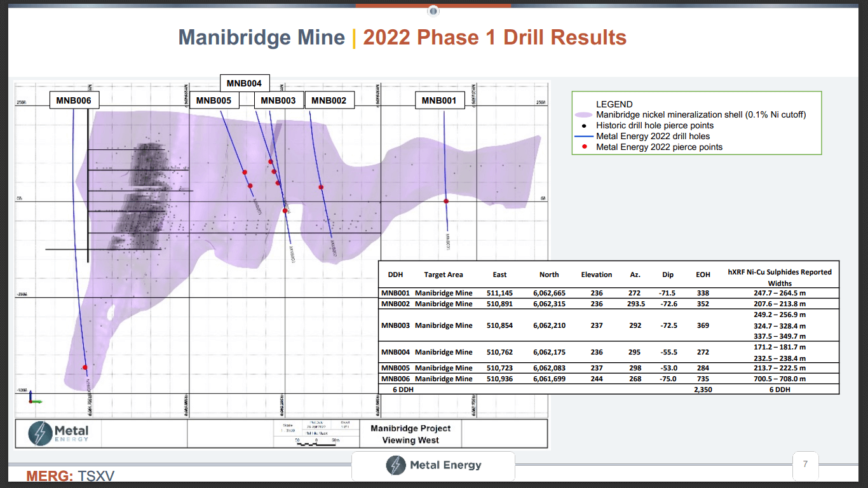Viewport: 868px width, 488px height.
Task: Click the East value 511,145
Action: (x=499, y=294)
